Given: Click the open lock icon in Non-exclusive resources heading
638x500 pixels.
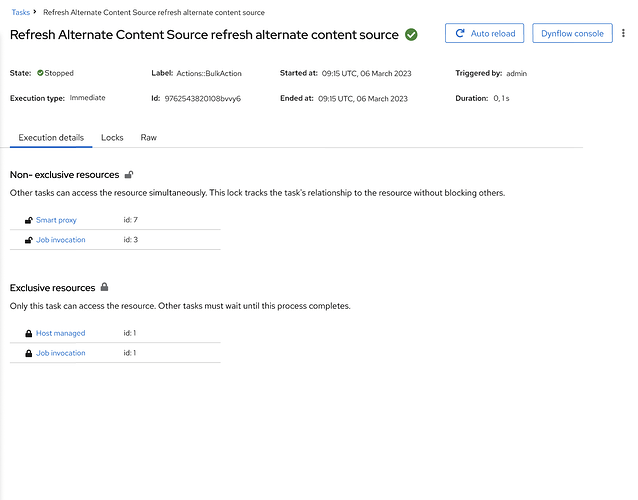Looking at the screenshot, I should (x=129, y=175).
